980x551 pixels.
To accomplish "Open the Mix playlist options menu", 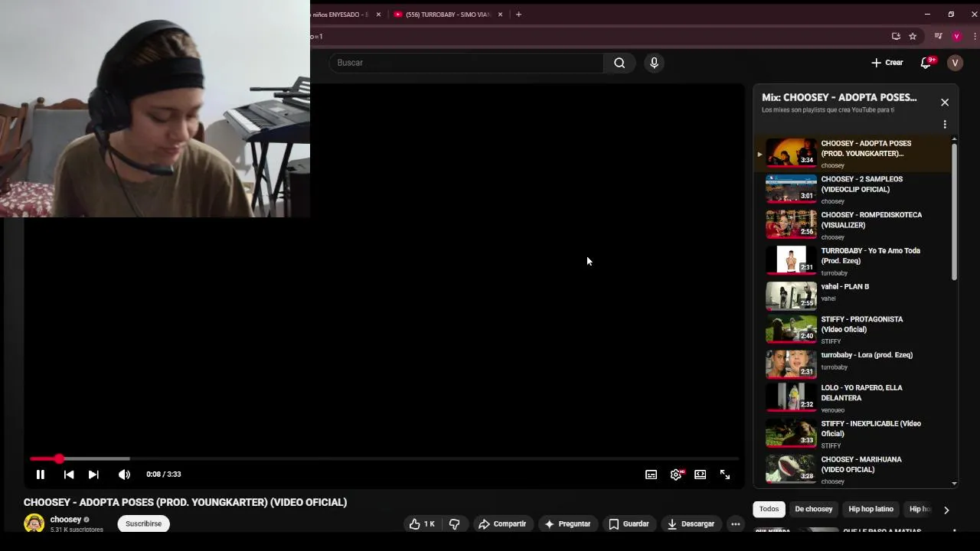I will coord(945,124).
